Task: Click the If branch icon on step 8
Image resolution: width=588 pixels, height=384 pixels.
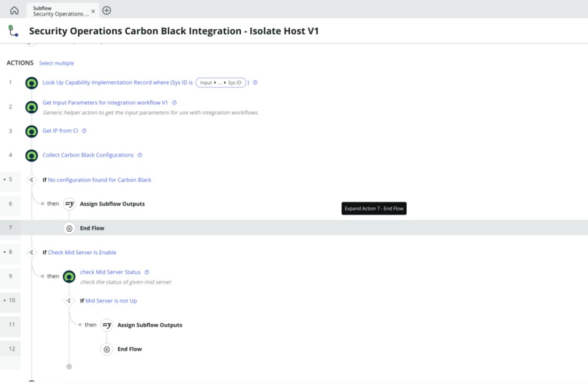Action: pos(31,252)
